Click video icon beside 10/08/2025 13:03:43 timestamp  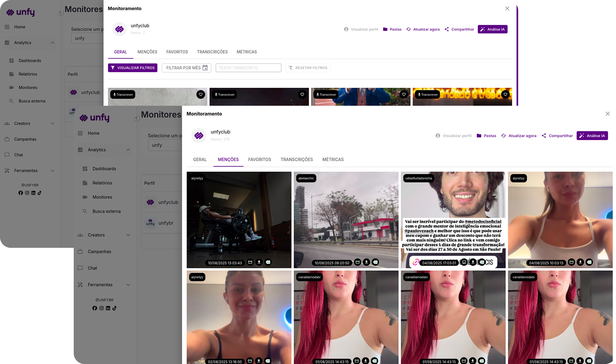[250, 262]
